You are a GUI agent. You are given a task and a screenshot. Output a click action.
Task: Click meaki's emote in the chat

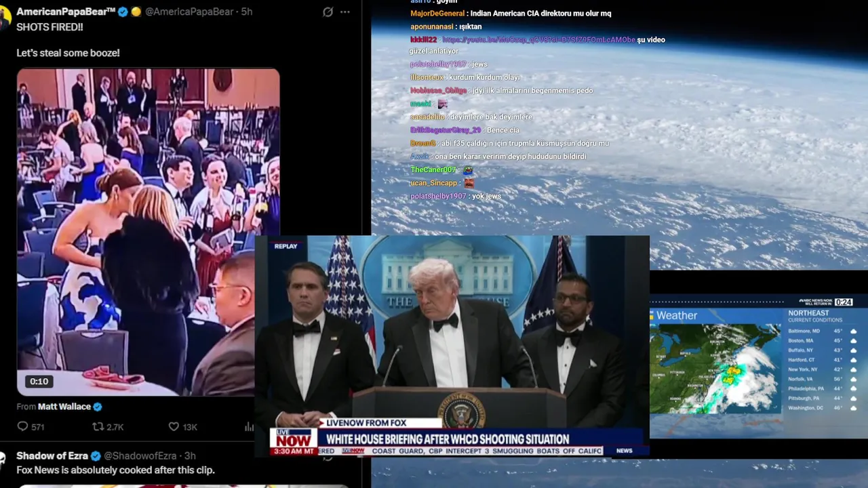click(x=442, y=104)
